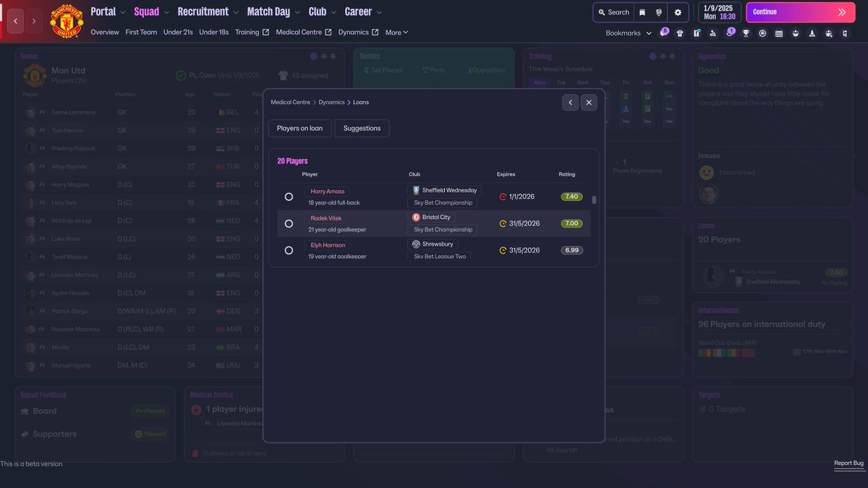
Task: Click the Medical Centre tab's external link icon
Action: point(328,33)
